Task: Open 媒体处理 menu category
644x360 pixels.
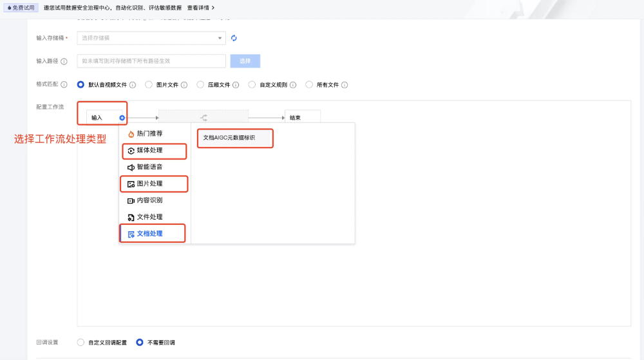Action: pyautogui.click(x=155, y=151)
